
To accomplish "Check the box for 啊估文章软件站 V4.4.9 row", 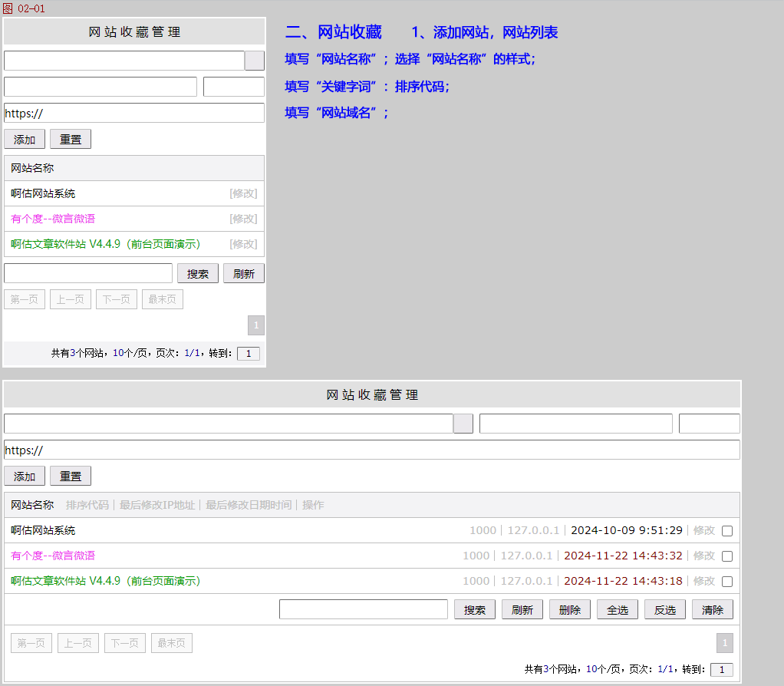I will tap(727, 582).
